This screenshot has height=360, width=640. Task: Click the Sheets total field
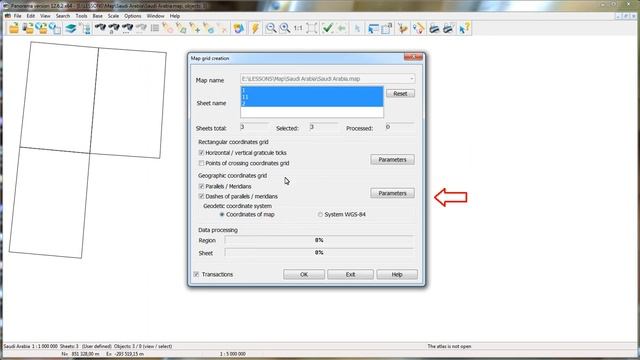click(254, 127)
